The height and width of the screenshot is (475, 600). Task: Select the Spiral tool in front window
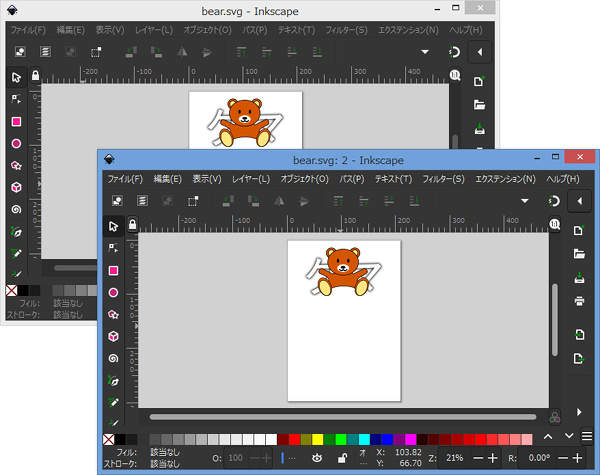114,358
